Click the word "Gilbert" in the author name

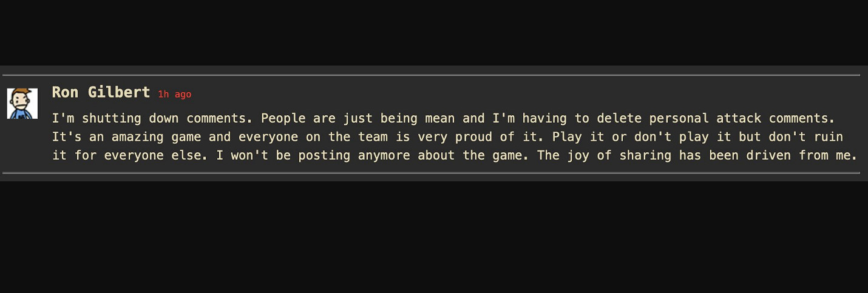point(119,92)
